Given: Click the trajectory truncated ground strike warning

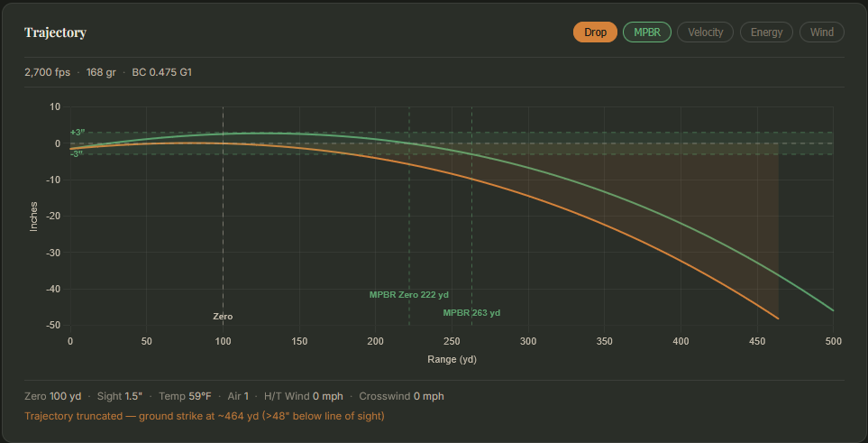Looking at the screenshot, I should 205,416.
